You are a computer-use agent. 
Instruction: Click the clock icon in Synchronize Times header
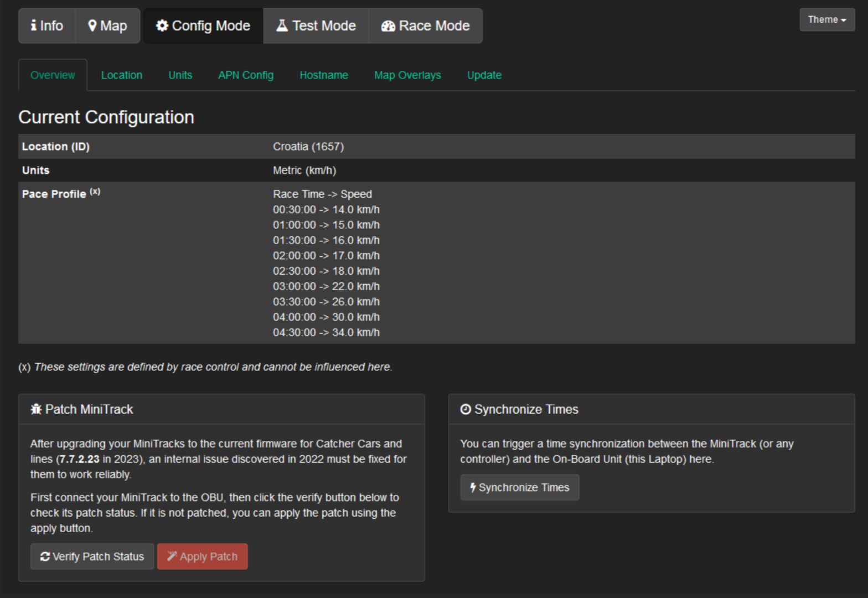tap(466, 409)
